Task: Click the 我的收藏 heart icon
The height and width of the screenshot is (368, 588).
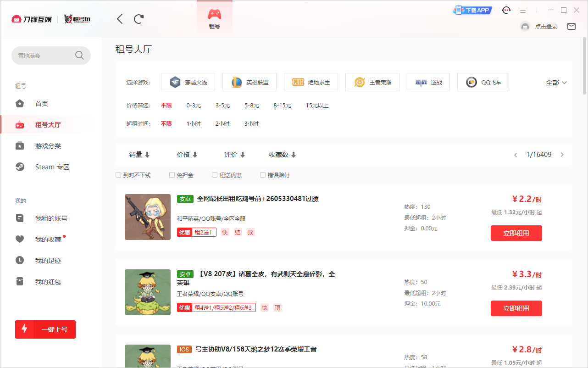Action: [x=20, y=239]
